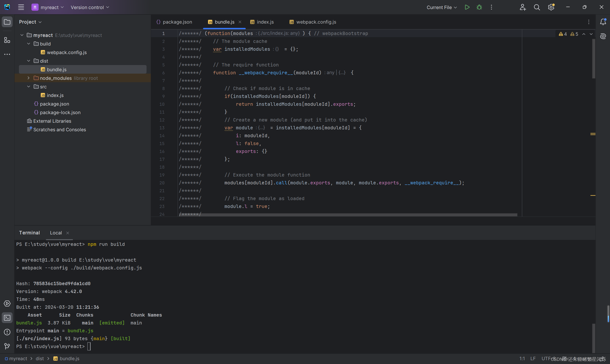Collapse the dist folder
The height and width of the screenshot is (364, 610).
[x=28, y=61]
